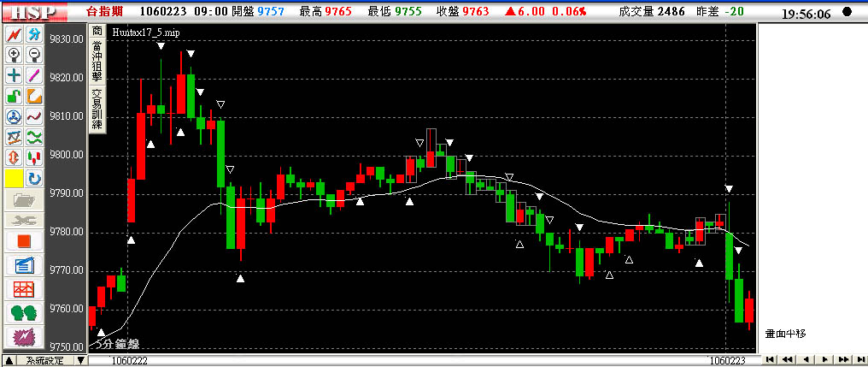The width and height of the screenshot is (868, 367).
Task: Click the red lightning bolt icon
Action: (14, 35)
